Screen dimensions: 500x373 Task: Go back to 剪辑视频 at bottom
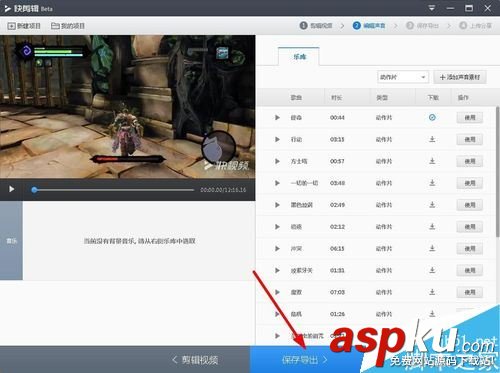click(x=195, y=360)
